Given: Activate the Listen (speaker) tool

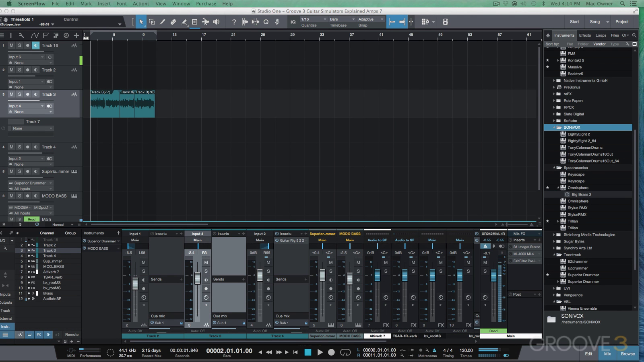Looking at the screenshot, I should (216, 22).
